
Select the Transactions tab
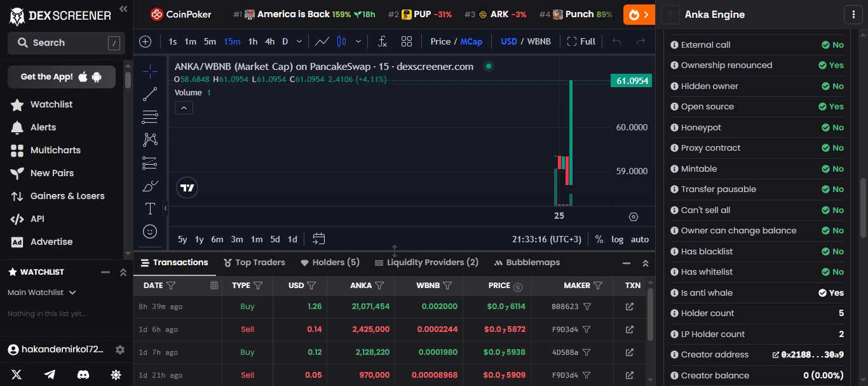coord(174,263)
